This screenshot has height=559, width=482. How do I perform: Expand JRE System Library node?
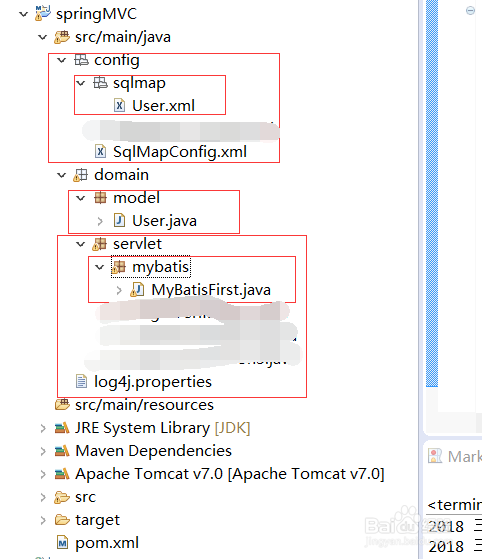(43, 428)
